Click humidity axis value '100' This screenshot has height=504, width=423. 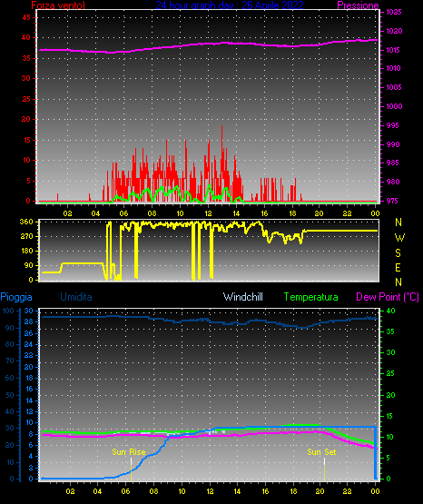pyautogui.click(x=8, y=311)
